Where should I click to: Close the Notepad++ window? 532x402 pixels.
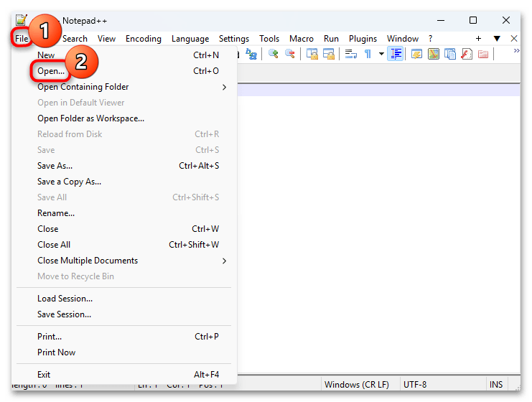[506, 20]
